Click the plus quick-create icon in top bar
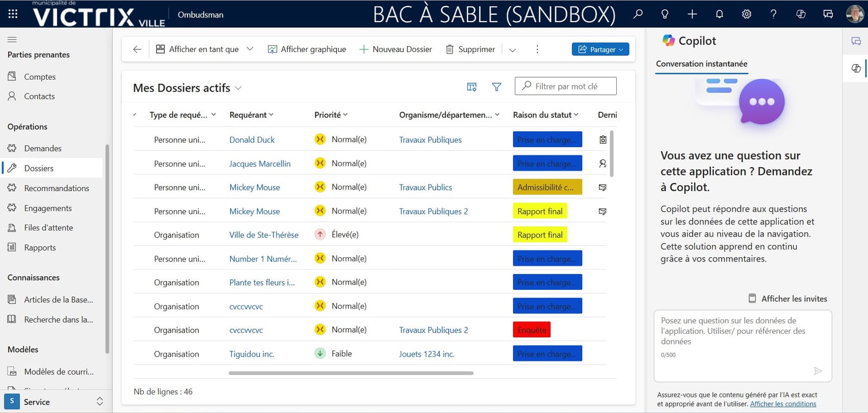The width and height of the screenshot is (868, 413). pyautogui.click(x=692, y=14)
